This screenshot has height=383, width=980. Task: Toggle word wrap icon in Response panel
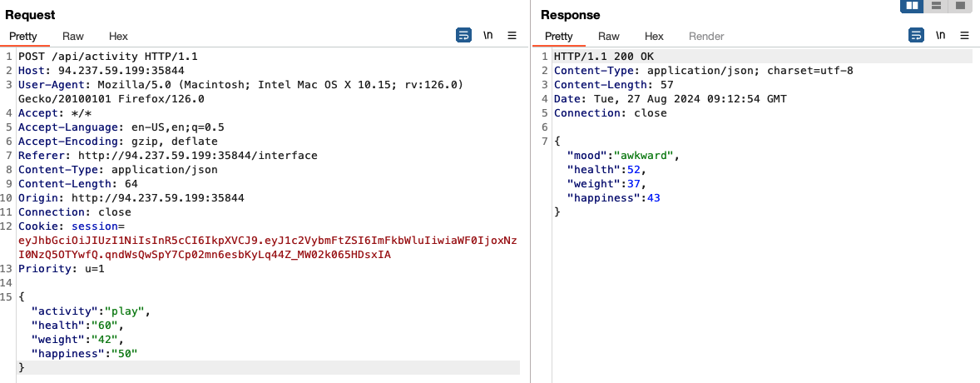[x=916, y=35]
